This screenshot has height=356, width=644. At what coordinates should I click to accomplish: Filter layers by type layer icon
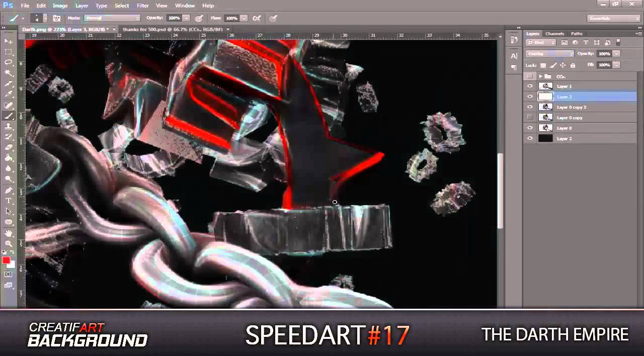pos(586,43)
